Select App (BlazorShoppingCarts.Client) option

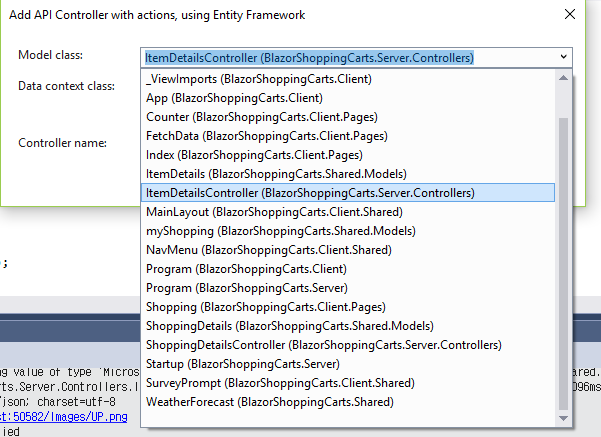[x=348, y=98]
